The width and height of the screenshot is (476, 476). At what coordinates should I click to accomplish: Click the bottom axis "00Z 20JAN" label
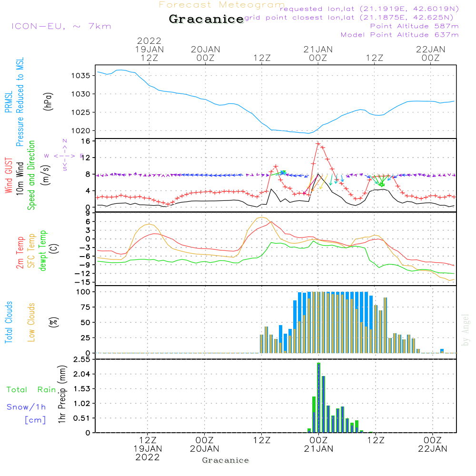pyautogui.click(x=205, y=445)
